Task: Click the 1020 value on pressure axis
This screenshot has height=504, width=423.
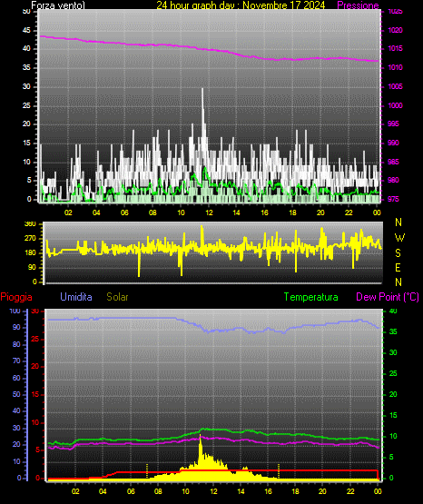Action: [395, 30]
